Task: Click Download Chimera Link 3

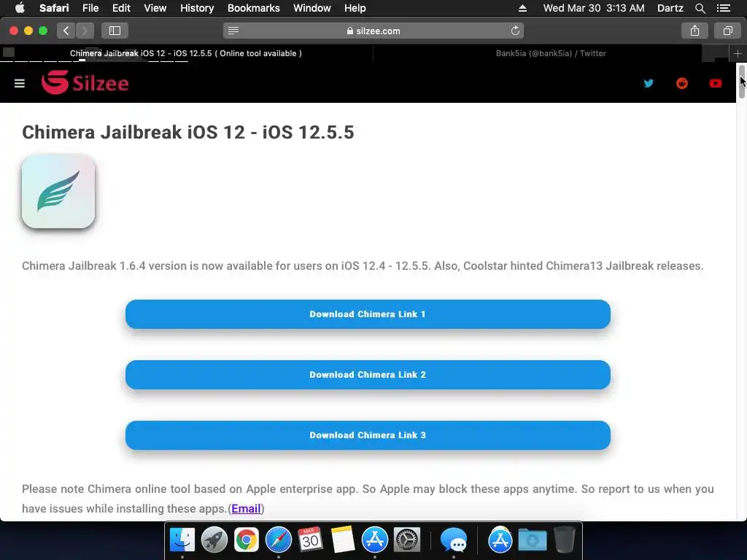Action: [x=368, y=435]
